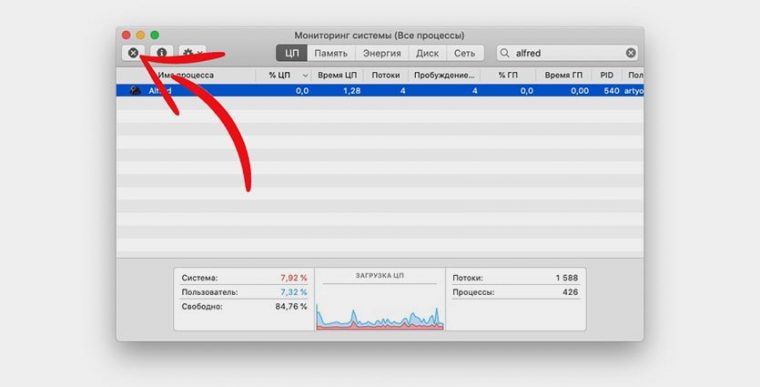Sort by Пробуждение column header
The image size is (760, 387).
click(444, 75)
